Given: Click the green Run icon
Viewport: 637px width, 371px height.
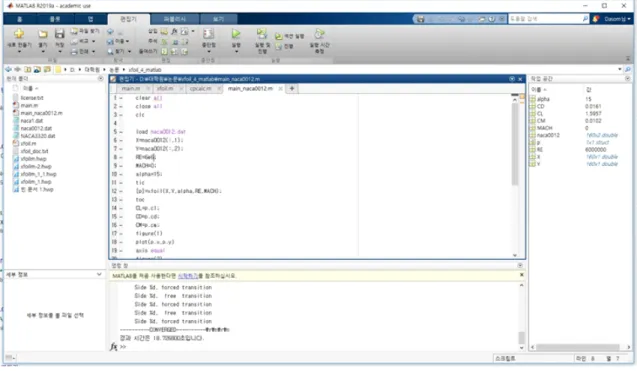Looking at the screenshot, I should pos(236,34).
